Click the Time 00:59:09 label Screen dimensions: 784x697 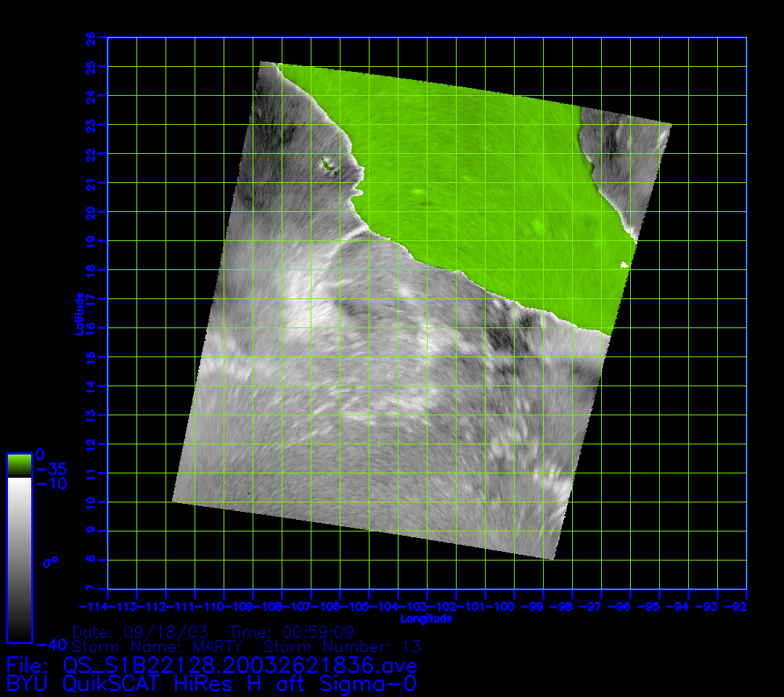[291, 632]
